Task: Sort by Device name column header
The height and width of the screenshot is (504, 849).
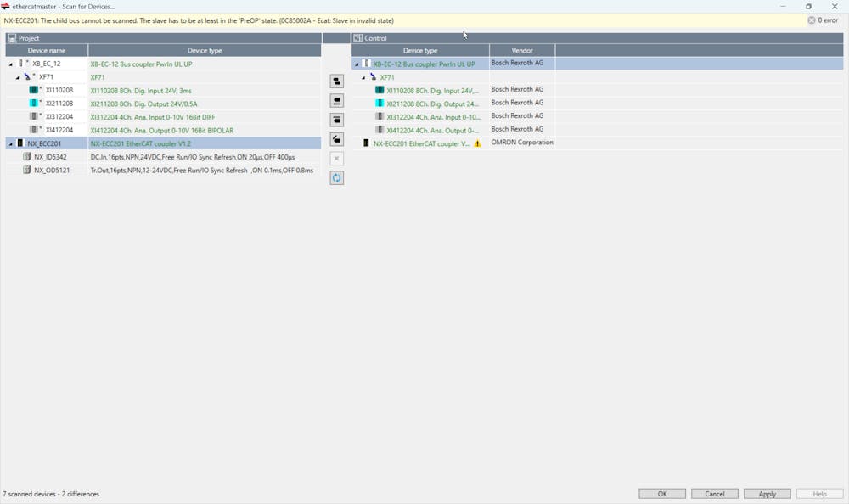Action: coord(46,51)
